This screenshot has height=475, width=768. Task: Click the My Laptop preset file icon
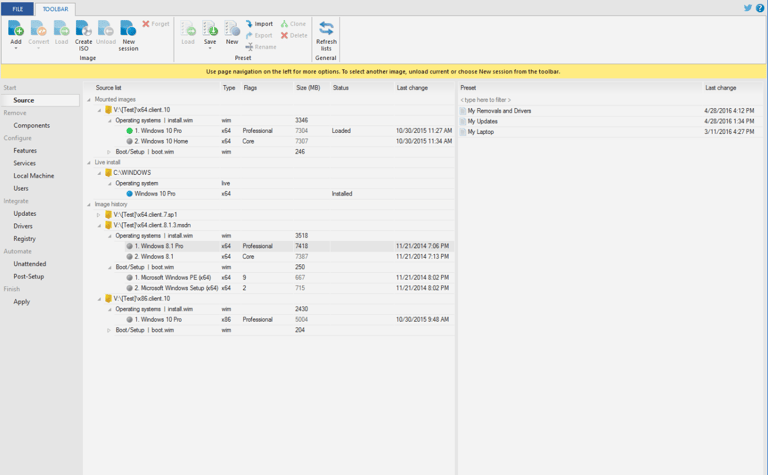(x=463, y=132)
